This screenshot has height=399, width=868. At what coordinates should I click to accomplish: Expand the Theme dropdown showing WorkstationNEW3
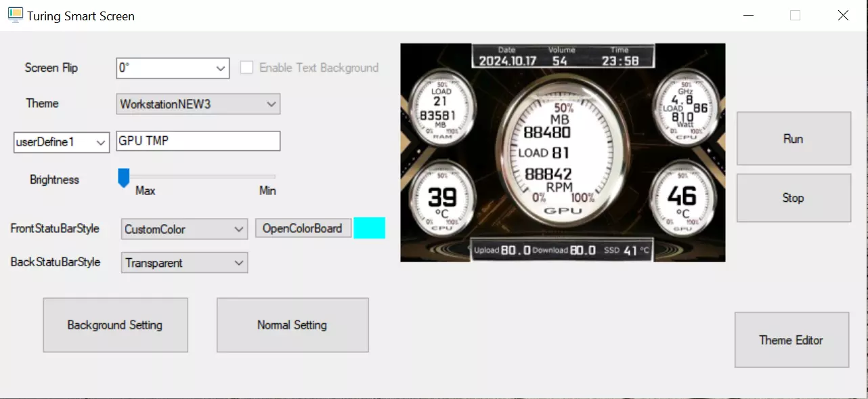coord(198,104)
